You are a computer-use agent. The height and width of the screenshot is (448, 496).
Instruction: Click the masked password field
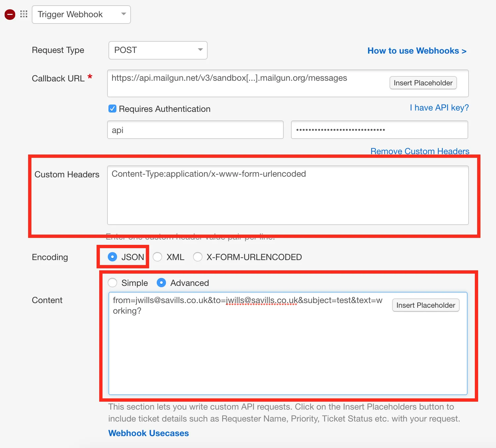(x=380, y=130)
